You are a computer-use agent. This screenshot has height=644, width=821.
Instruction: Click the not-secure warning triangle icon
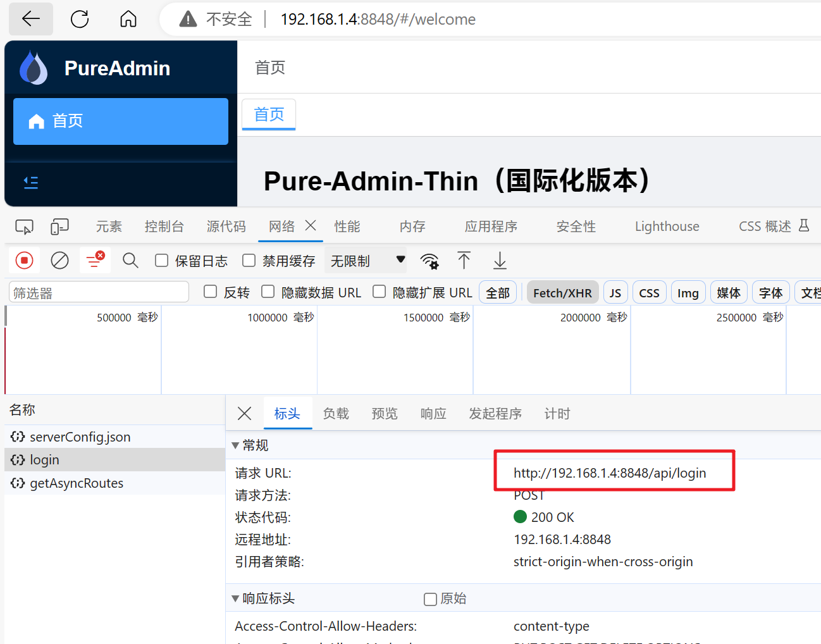point(188,20)
